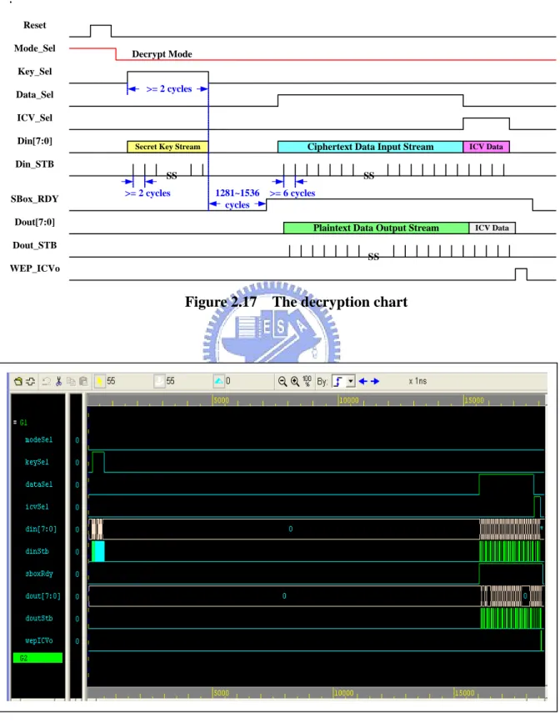Click the dataSel rising edge waveform
560x728 pixels.
click(x=479, y=484)
